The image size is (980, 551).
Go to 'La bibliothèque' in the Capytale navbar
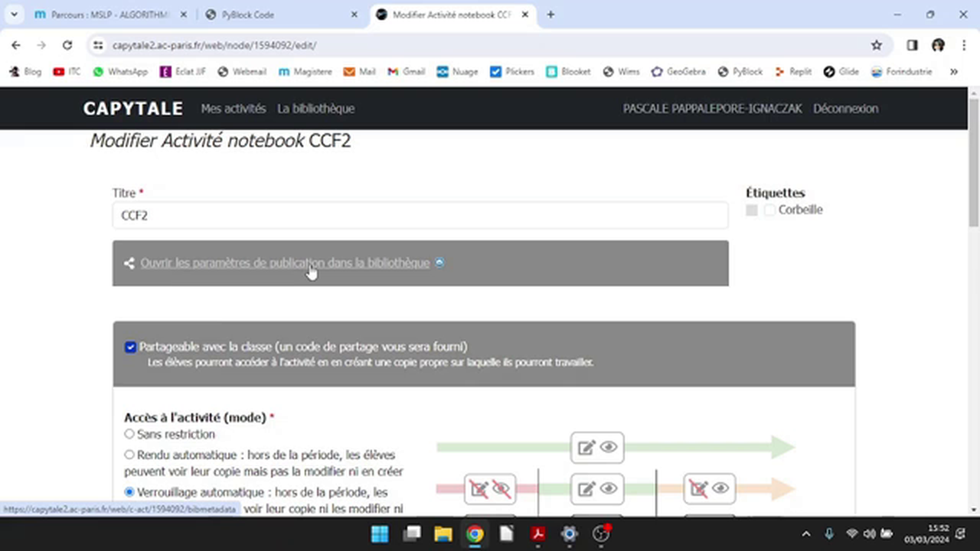point(315,108)
